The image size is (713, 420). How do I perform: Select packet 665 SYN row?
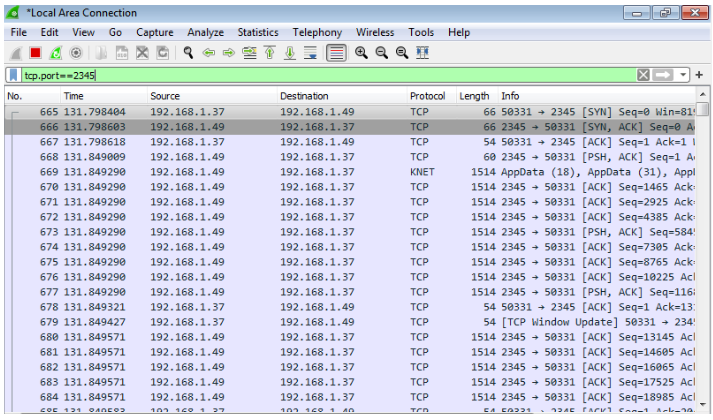coord(350,112)
